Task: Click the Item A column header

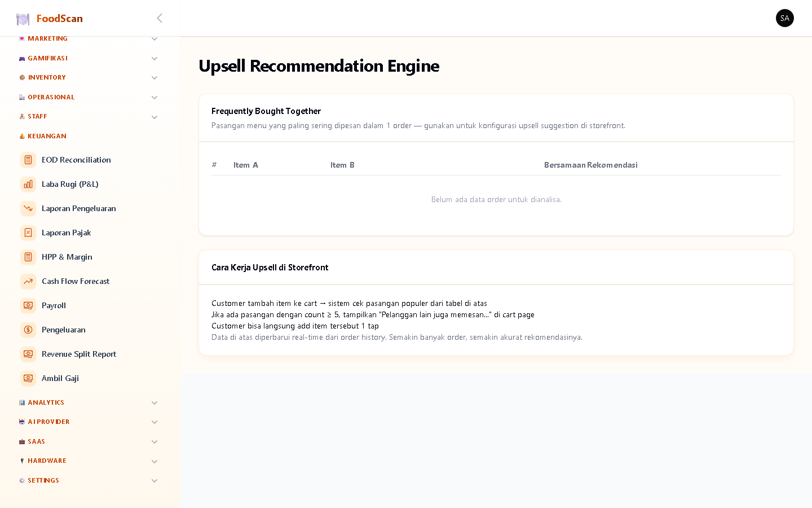Action: [x=246, y=165]
